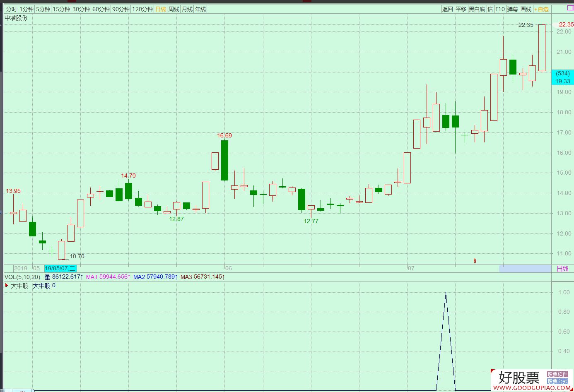Enable 平移 pan mode
The width and height of the screenshot is (574, 392).
pos(461,9)
